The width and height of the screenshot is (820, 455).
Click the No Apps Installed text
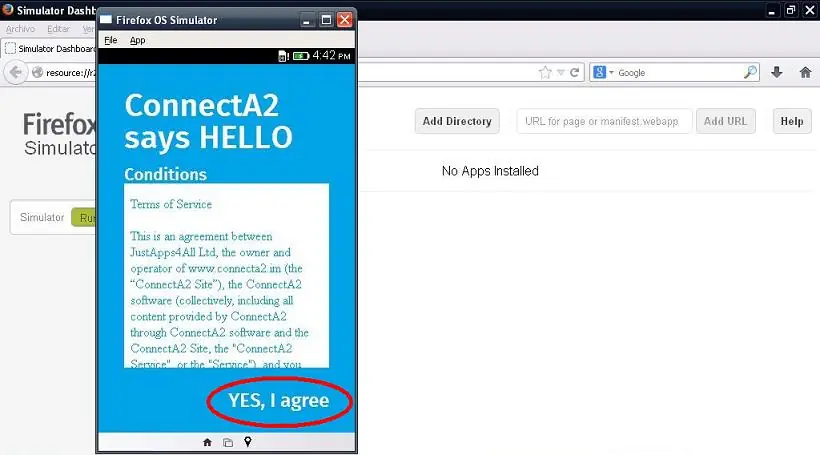pyautogui.click(x=490, y=171)
